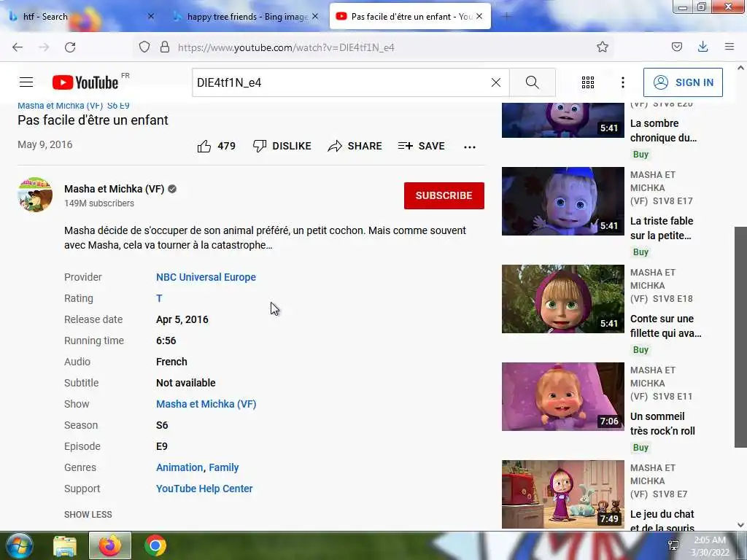Screen dimensions: 747x560
Task: Open La triste fable sur la petite… thumbnail
Action: click(562, 201)
